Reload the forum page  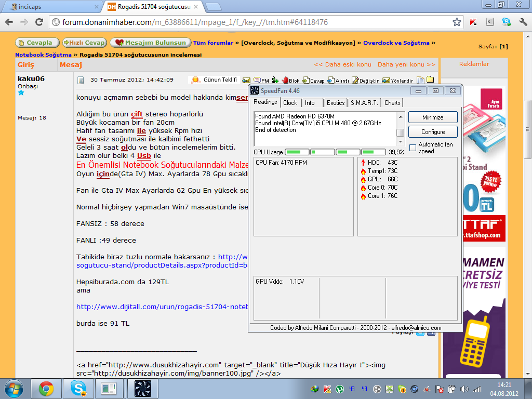[39, 22]
